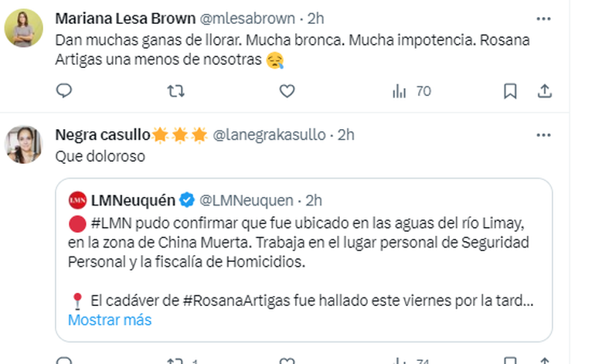The height and width of the screenshot is (364, 595).
Task: Like the tweet about Rosana Artigas
Action: (x=287, y=91)
